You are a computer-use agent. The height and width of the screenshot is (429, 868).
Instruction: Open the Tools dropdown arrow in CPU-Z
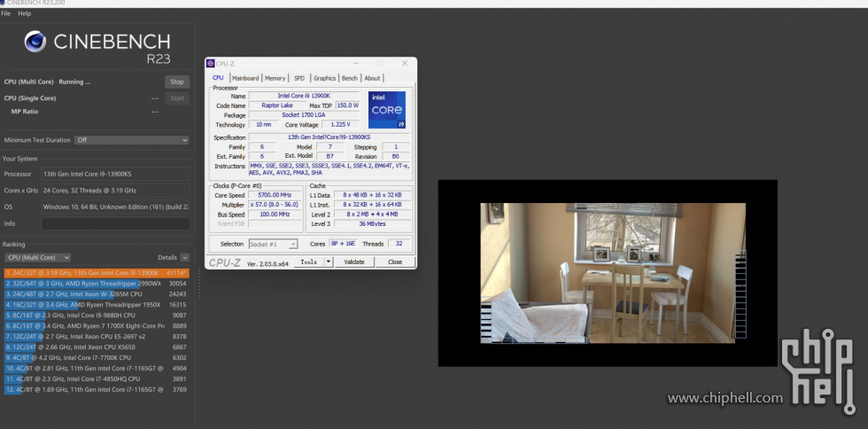pyautogui.click(x=329, y=261)
